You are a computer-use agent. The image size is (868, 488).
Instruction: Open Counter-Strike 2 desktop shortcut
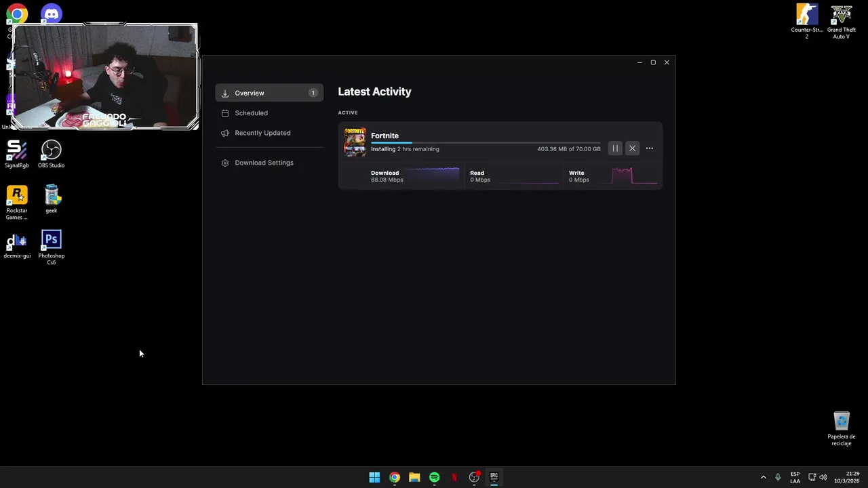click(807, 21)
